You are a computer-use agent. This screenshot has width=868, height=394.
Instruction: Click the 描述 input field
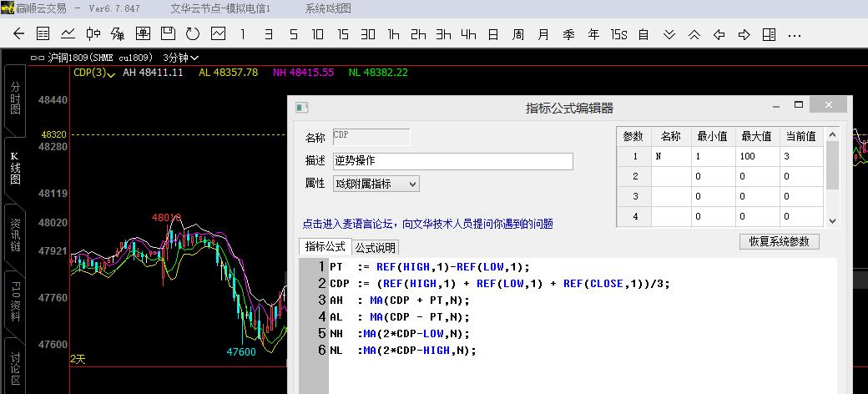coord(452,161)
